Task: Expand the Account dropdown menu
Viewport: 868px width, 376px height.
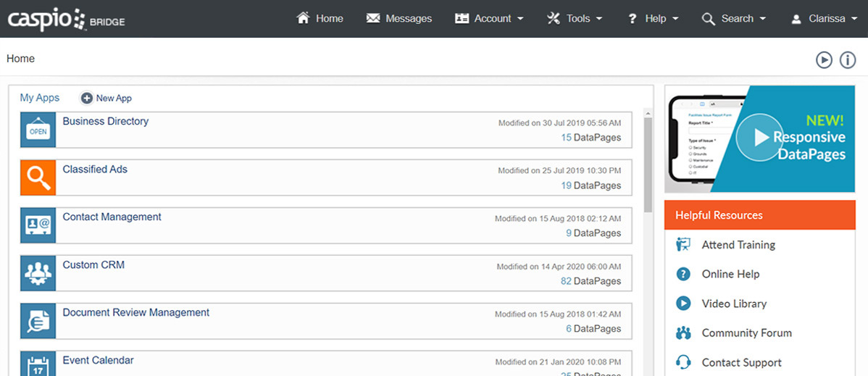Action: click(x=489, y=19)
